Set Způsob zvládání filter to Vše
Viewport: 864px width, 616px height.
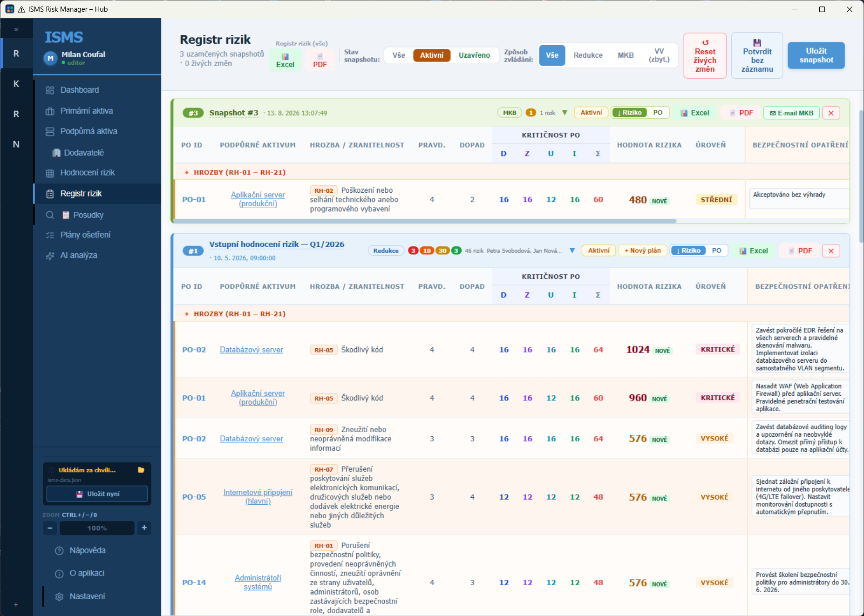(x=552, y=55)
